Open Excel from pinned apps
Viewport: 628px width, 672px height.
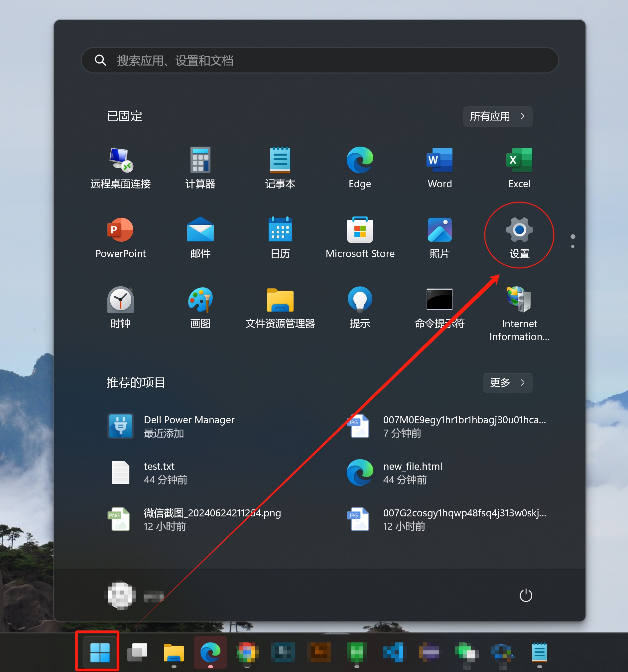point(519,168)
